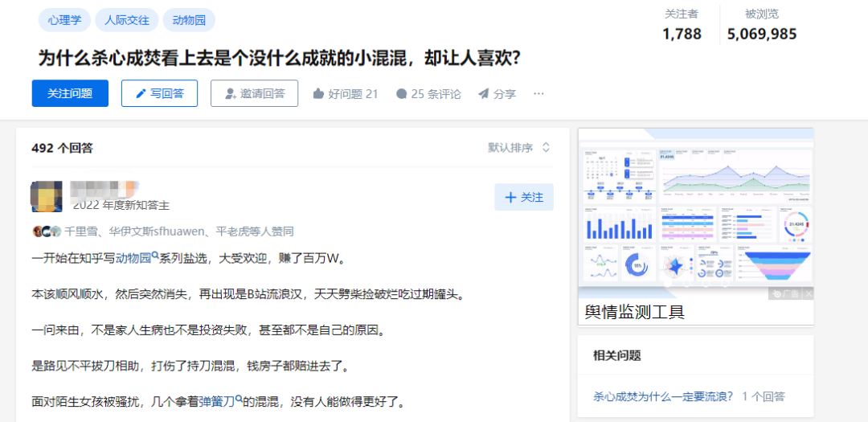Image resolution: width=868 pixels, height=422 pixels.
Task: Click the 分享 paper plane icon
Action: (x=484, y=94)
